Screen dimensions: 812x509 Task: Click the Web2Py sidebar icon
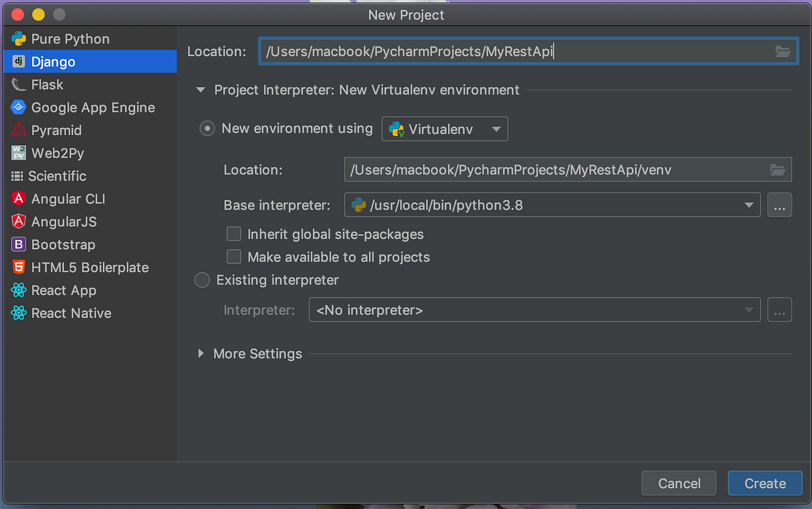pos(19,153)
